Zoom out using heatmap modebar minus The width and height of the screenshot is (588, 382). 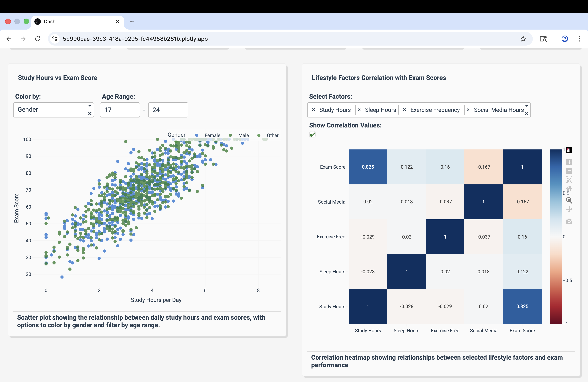point(569,171)
